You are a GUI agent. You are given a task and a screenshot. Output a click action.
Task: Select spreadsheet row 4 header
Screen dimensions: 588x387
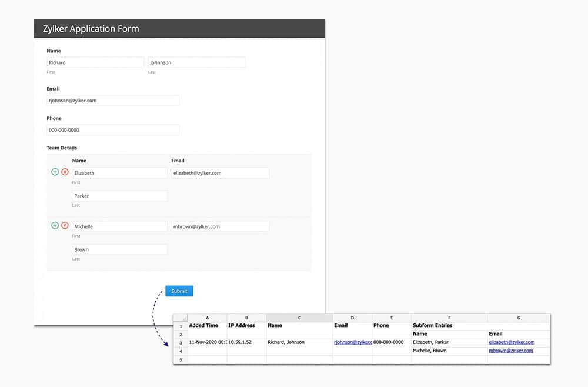[181, 351]
